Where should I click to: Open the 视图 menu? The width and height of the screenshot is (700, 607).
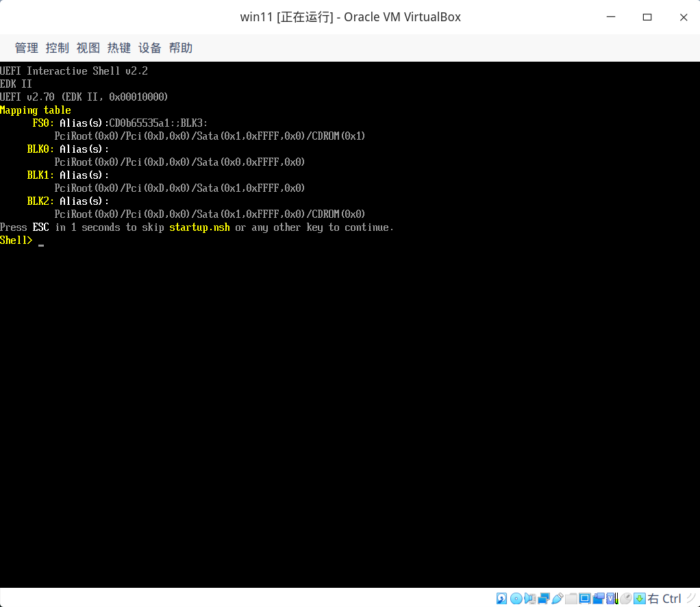point(88,47)
